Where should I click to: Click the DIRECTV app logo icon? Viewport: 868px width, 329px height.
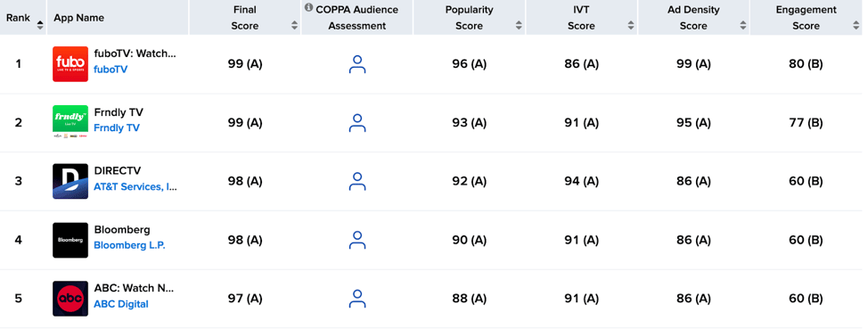click(x=70, y=181)
